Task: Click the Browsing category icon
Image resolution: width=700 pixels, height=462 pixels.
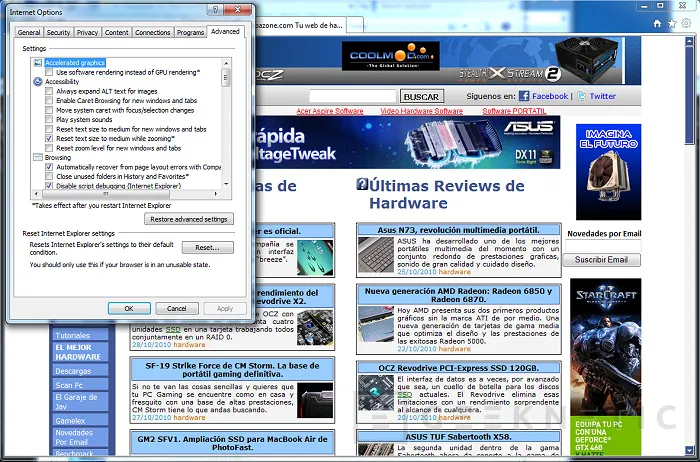Action: 38,158
